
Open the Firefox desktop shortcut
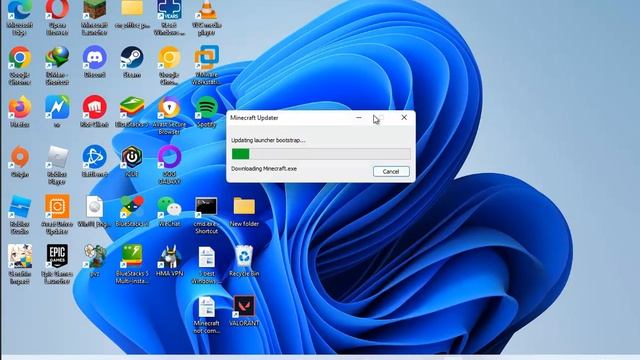tap(20, 111)
